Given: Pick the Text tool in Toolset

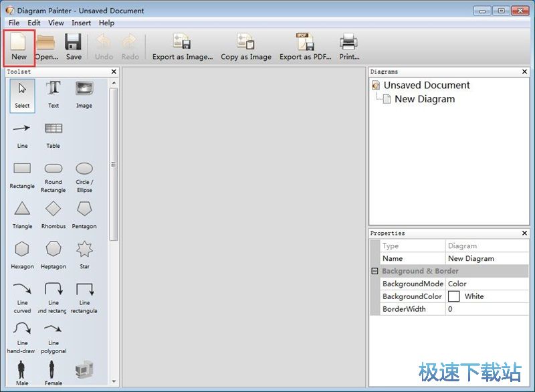Looking at the screenshot, I should coord(53,96).
